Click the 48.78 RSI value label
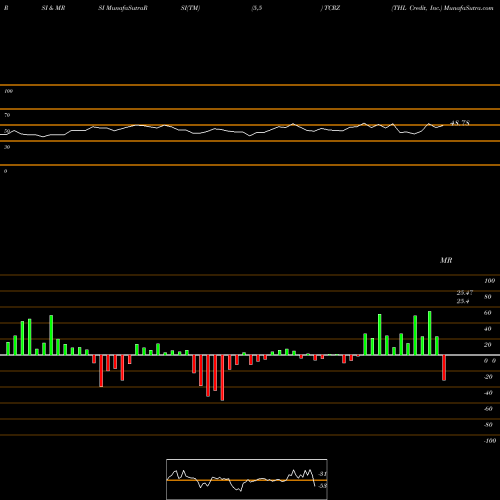Image resolution: width=500 pixels, height=500 pixels. [x=460, y=123]
